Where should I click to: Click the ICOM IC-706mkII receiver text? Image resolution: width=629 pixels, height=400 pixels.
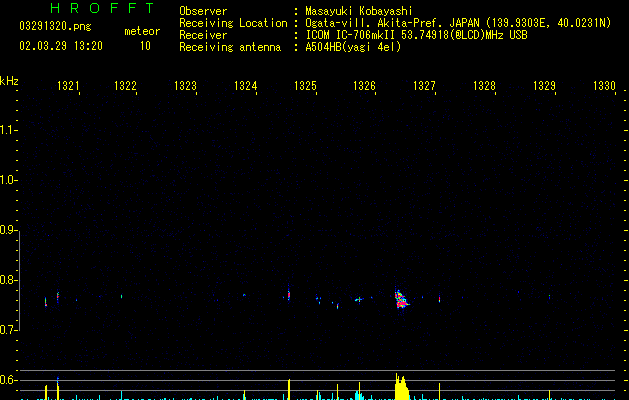416,35
